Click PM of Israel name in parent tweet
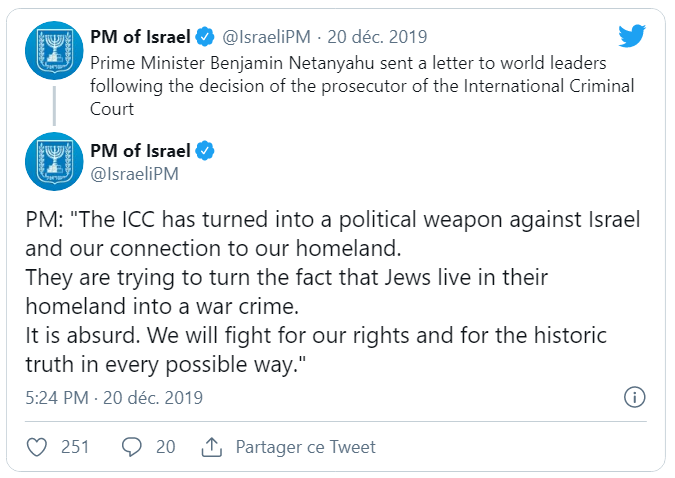This screenshot has width=675, height=478. pos(140,37)
